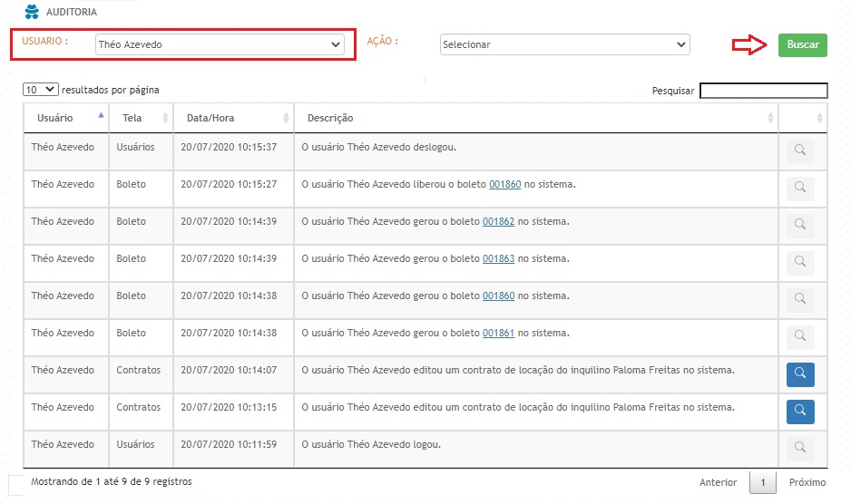Open the Usuário dropdown showing Théo Azevedo
851x504 pixels.
[219, 44]
